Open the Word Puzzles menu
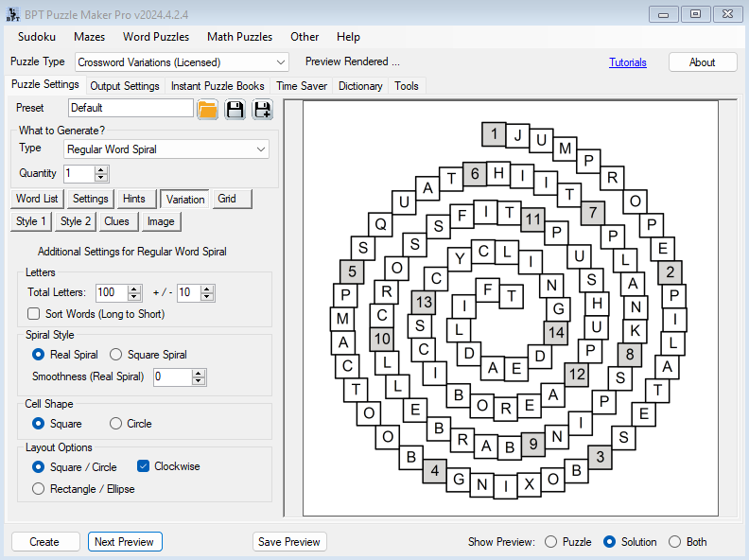The height and width of the screenshot is (560, 749). tap(156, 37)
